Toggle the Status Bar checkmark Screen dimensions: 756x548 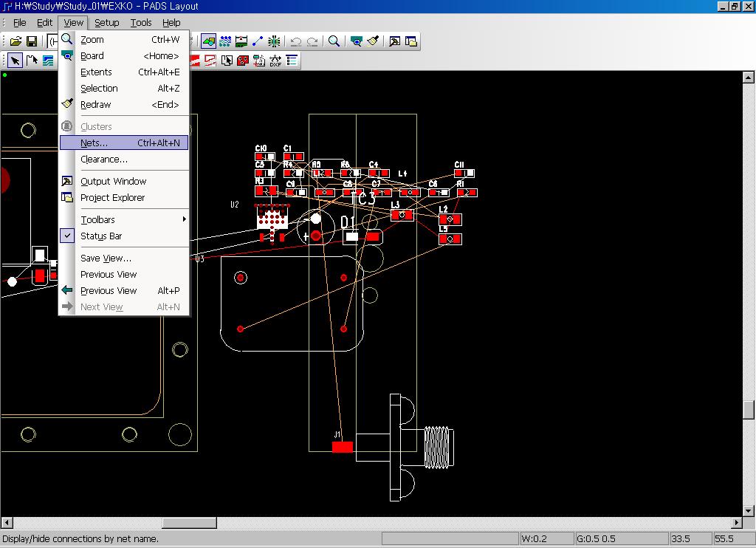[x=67, y=236]
